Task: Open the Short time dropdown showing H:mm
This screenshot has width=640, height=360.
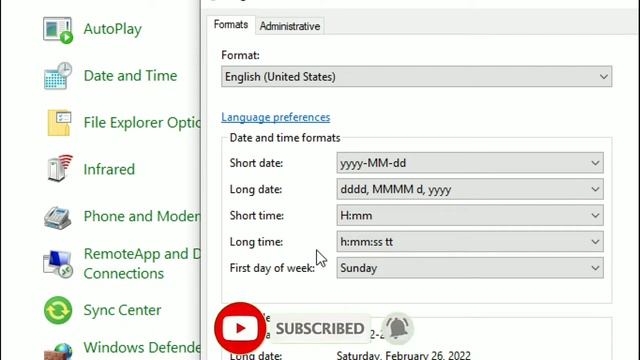Action: pyautogui.click(x=470, y=216)
